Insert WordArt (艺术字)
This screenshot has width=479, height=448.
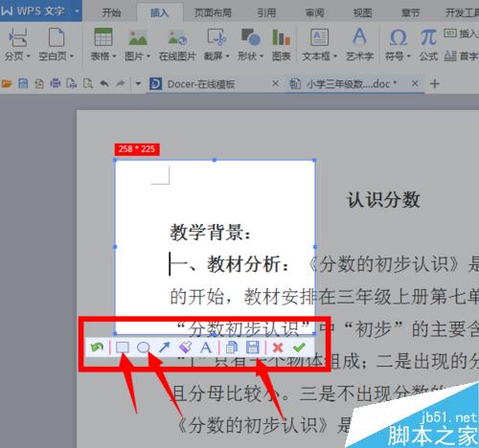[x=359, y=44]
